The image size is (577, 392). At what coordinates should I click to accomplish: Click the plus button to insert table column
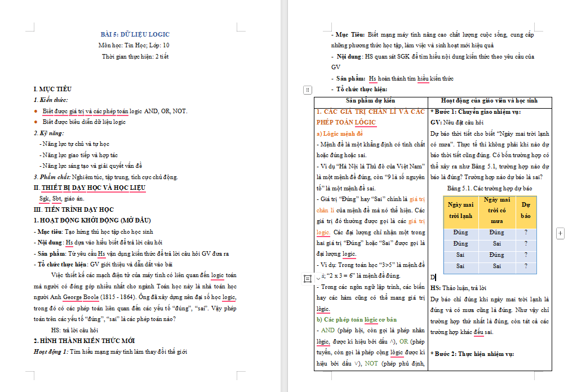[x=560, y=233]
